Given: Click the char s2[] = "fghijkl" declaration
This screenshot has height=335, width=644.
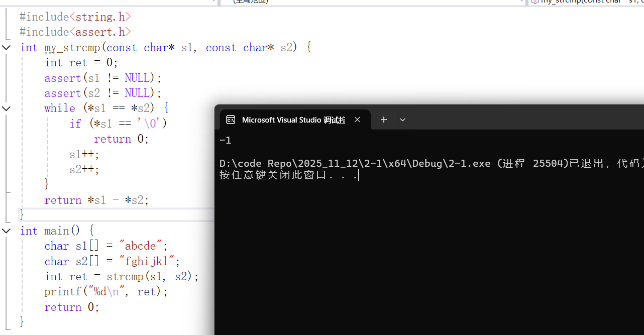Looking at the screenshot, I should pyautogui.click(x=112, y=262).
